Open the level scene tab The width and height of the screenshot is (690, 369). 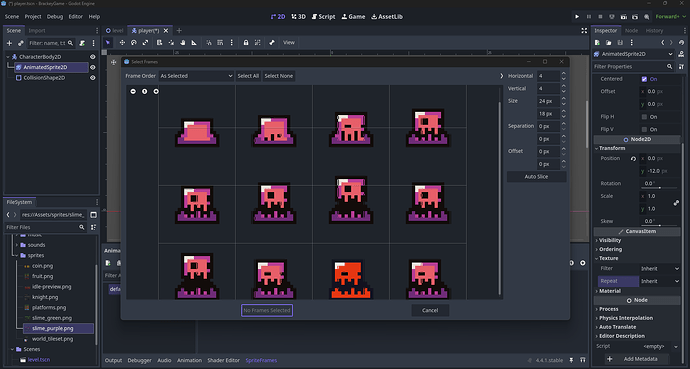point(114,31)
